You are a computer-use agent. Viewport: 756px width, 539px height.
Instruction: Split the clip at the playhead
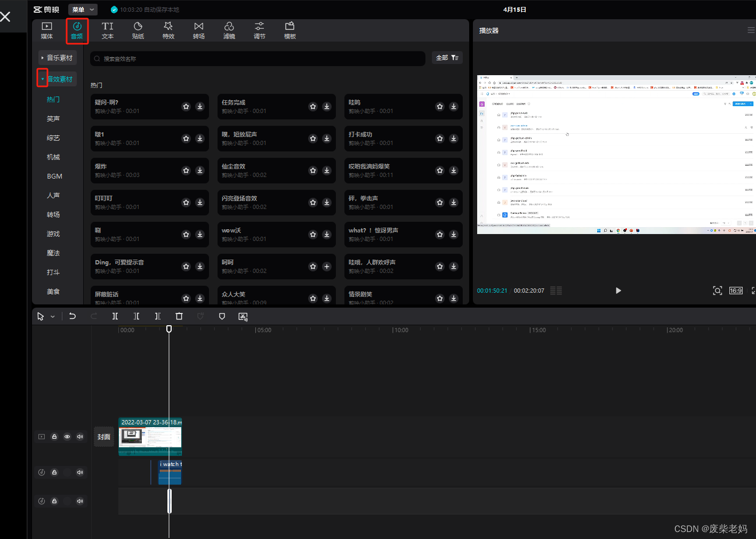[115, 316]
